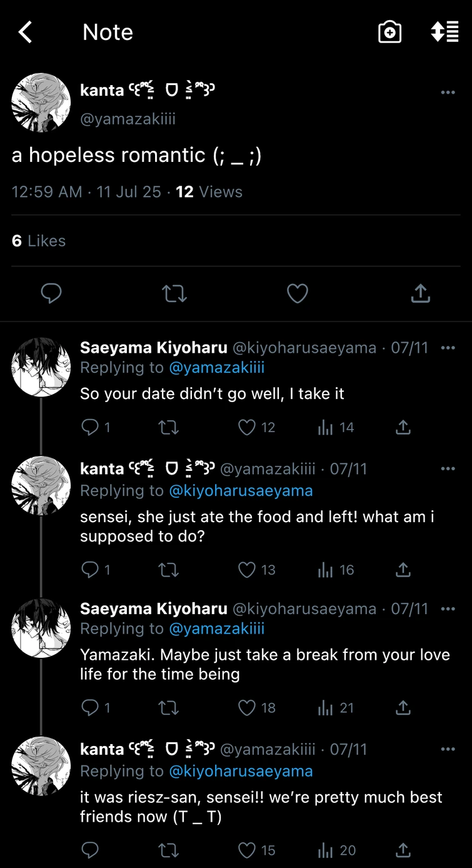Like the reply with 12 likes
Viewport: 472px width, 868px height.
click(248, 427)
